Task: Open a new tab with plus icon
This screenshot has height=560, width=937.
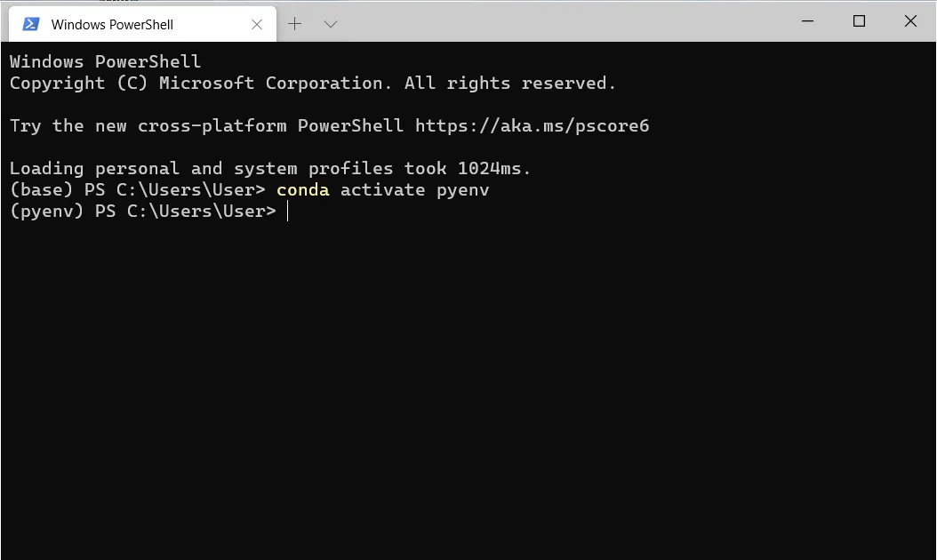Action: [x=294, y=24]
